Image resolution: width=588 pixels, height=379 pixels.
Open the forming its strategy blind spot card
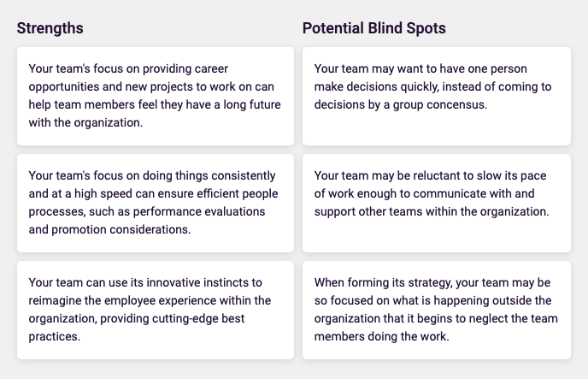(x=437, y=310)
